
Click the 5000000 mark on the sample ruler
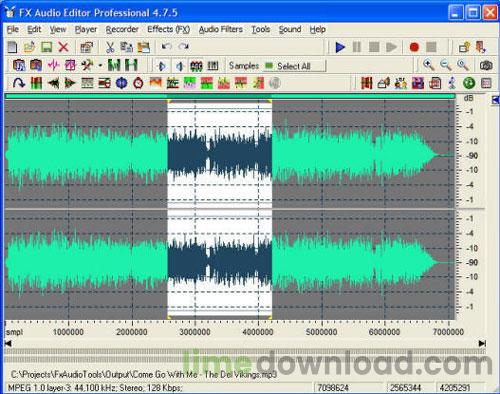click(322, 332)
